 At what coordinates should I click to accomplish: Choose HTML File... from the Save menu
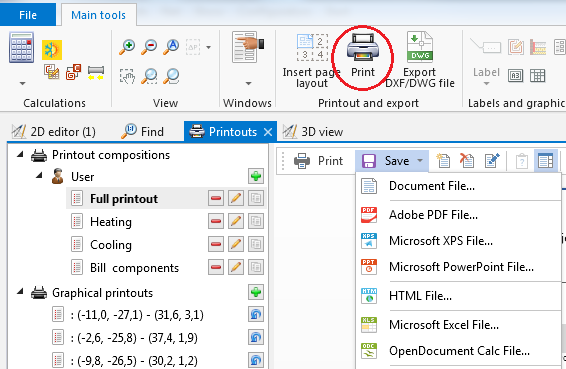(458, 296)
